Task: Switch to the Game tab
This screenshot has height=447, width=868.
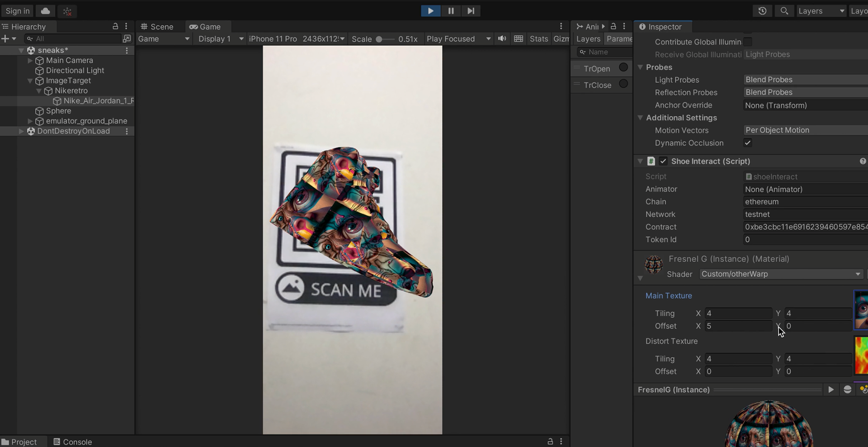Action: [205, 27]
